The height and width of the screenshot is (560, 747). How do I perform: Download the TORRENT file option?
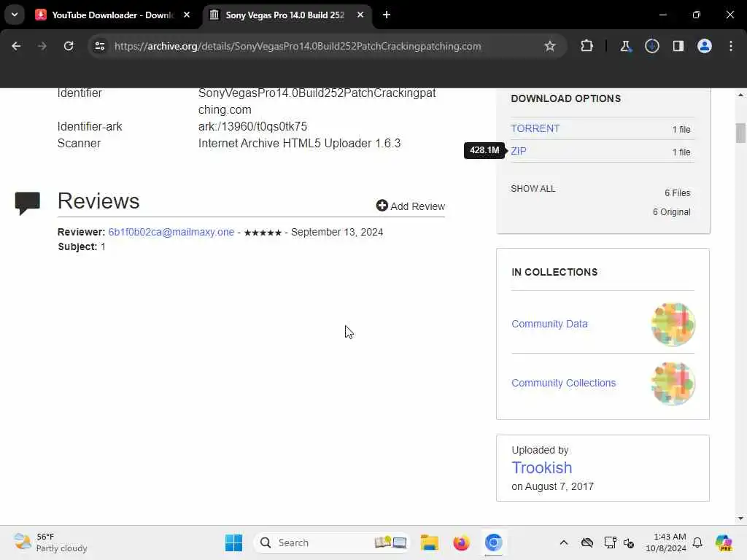tap(535, 128)
